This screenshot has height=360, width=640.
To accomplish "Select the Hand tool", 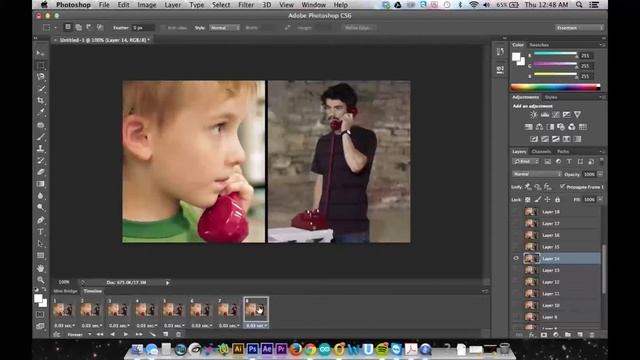I will pos(40,268).
